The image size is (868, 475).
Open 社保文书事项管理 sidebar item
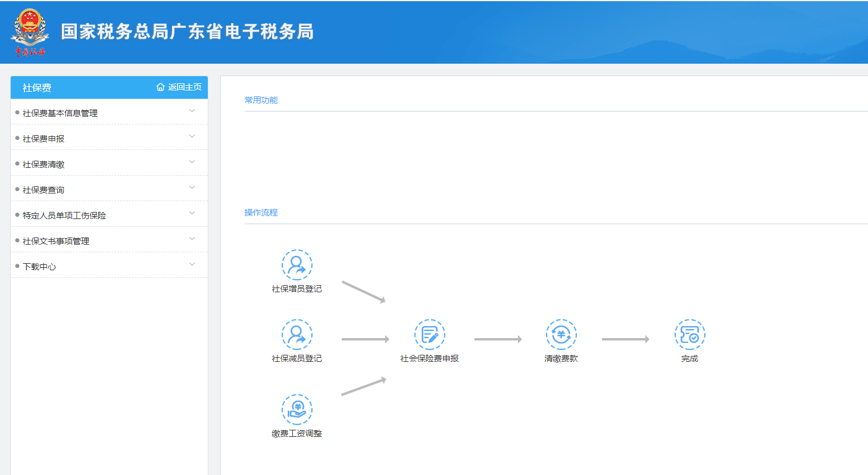[x=56, y=241]
